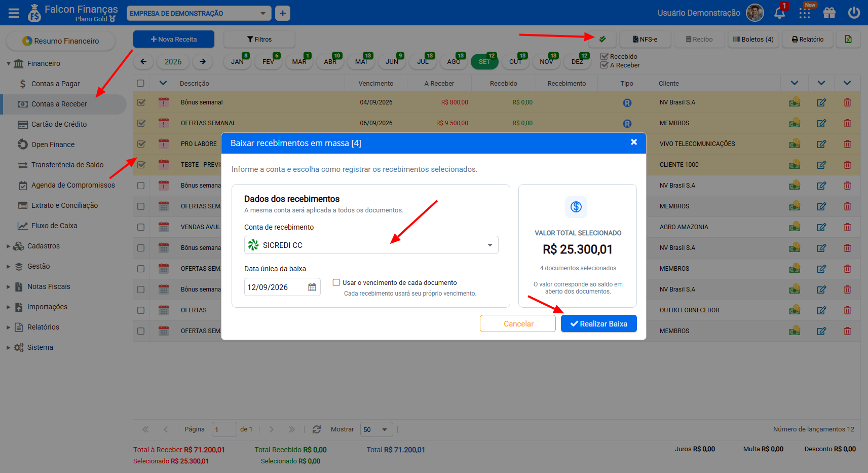This screenshot has width=868, height=473.
Task: Click the Nova Receita button
Action: [x=174, y=39]
